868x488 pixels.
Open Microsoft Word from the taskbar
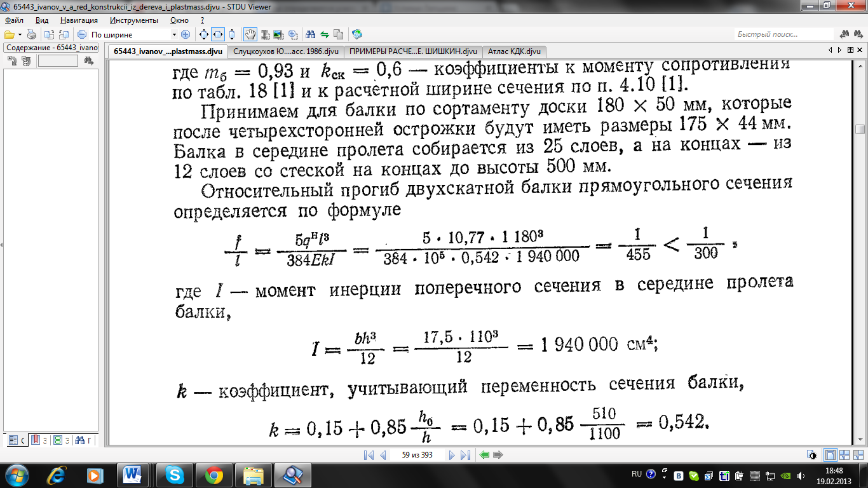(x=133, y=475)
